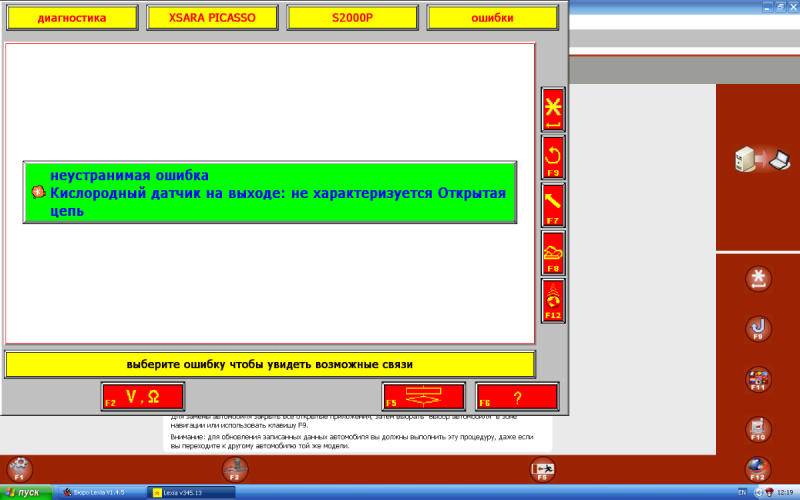This screenshot has height=500, width=800.
Task: Click the ошибки header button
Action: (x=492, y=18)
